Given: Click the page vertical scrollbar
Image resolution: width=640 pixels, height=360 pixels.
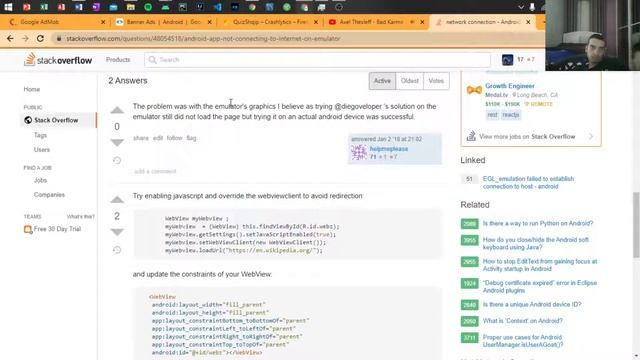Looking at the screenshot, I should (x=636, y=225).
